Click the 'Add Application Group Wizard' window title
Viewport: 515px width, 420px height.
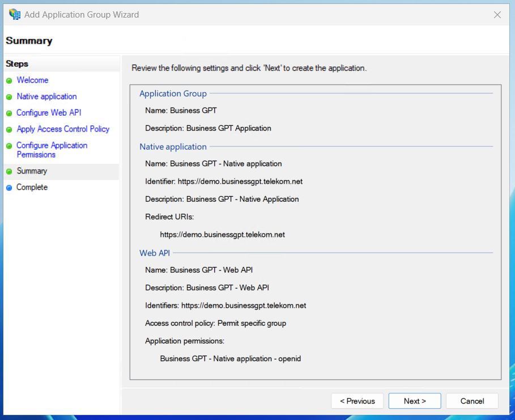pos(82,15)
